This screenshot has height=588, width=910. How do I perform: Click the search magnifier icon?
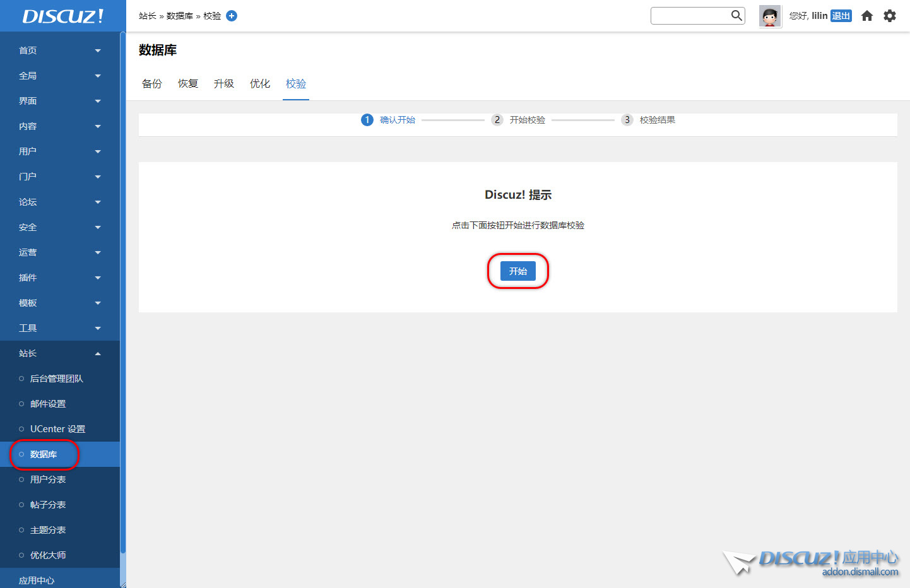point(736,15)
